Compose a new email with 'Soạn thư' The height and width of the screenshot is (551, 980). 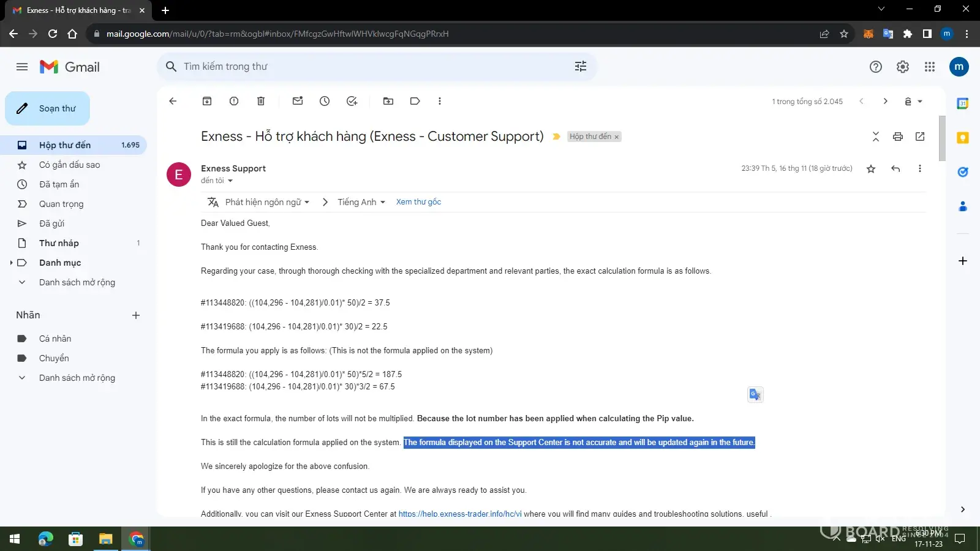tap(48, 108)
